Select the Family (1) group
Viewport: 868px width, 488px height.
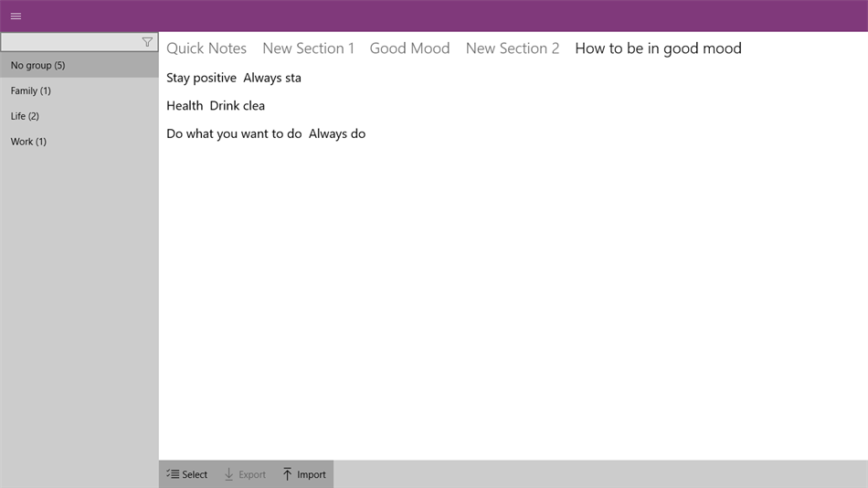click(x=79, y=90)
